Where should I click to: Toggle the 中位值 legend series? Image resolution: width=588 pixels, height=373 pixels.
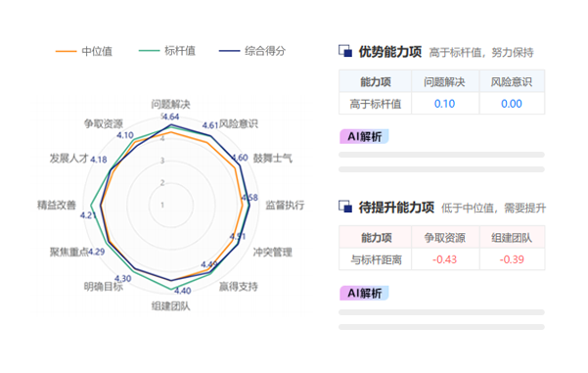coord(84,51)
